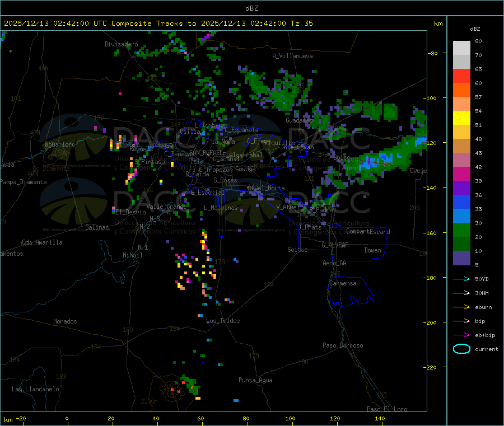Image resolution: width=504 pixels, height=426 pixels.
Task: Click the -20 km horizontal axis tick label
Action: 21,419
